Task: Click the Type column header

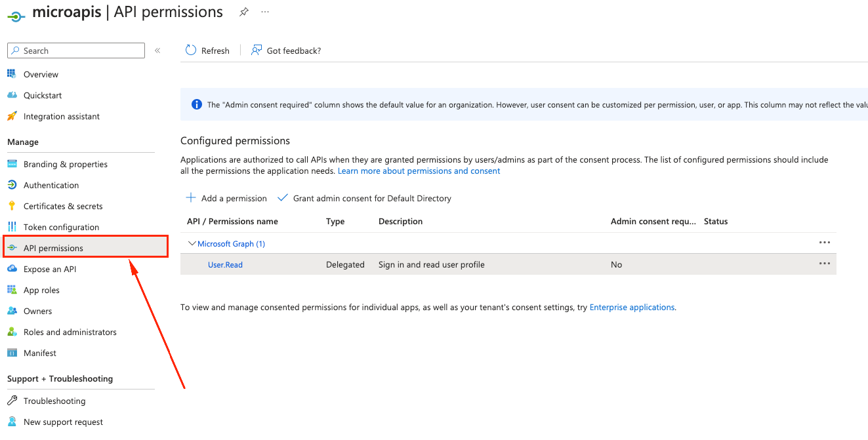Action: [335, 221]
